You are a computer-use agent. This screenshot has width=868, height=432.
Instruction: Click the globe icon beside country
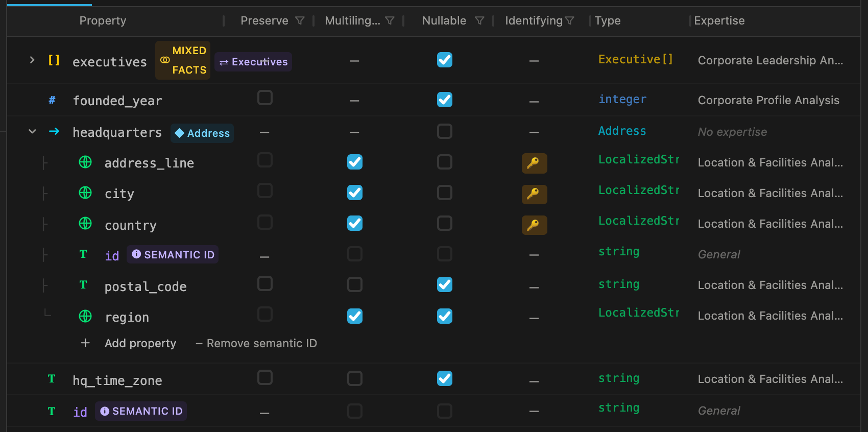tap(85, 224)
